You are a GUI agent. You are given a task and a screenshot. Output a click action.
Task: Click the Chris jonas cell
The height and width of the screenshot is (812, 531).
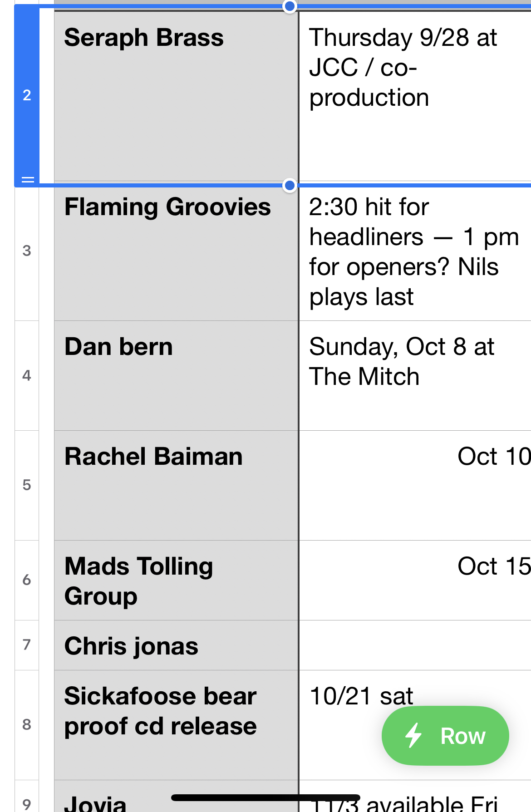point(176,645)
